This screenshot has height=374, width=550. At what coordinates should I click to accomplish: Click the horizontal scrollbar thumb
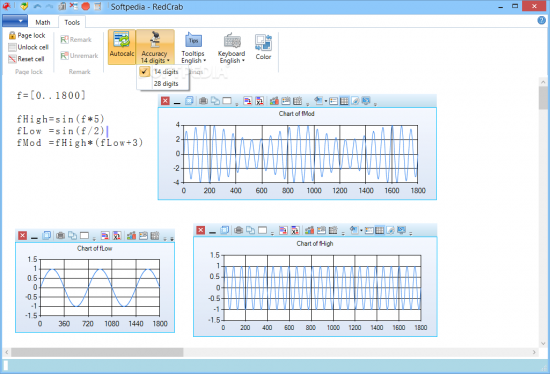(97, 352)
